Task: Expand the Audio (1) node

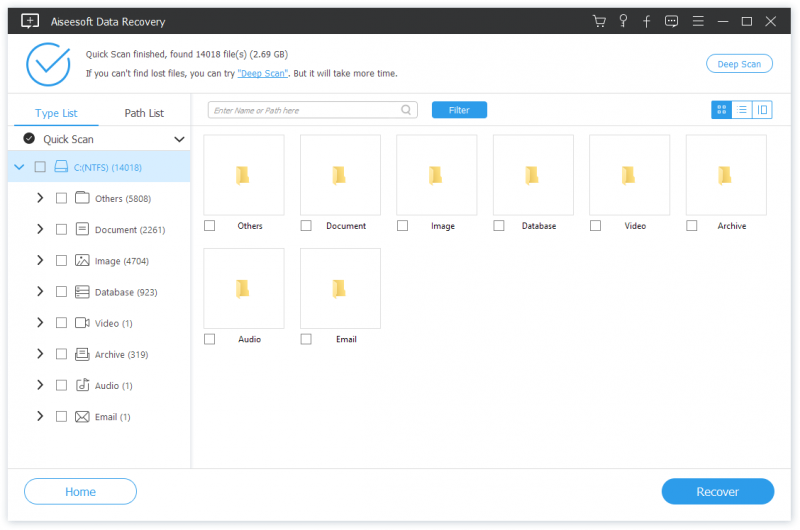Action: tap(40, 385)
